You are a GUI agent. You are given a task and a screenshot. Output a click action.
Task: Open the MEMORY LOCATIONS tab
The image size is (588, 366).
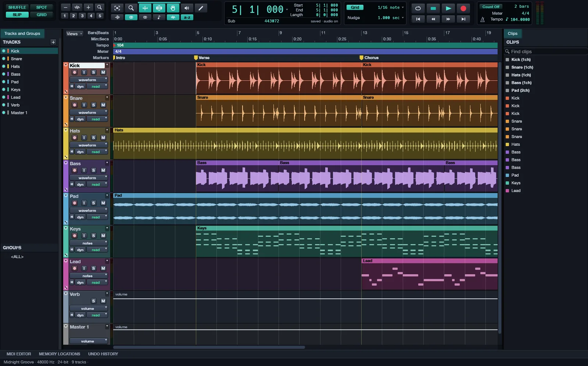[60, 354]
